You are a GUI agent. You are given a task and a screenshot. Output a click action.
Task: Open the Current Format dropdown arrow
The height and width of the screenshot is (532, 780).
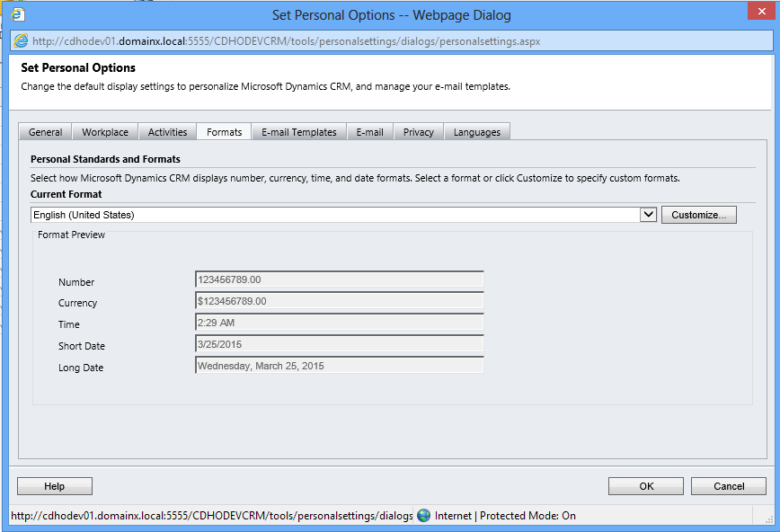[x=648, y=215]
